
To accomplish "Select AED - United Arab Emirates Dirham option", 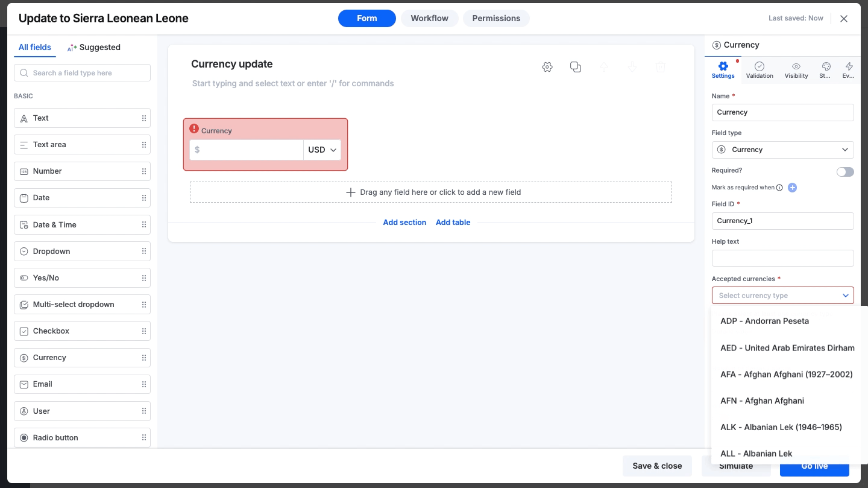I will click(x=787, y=348).
